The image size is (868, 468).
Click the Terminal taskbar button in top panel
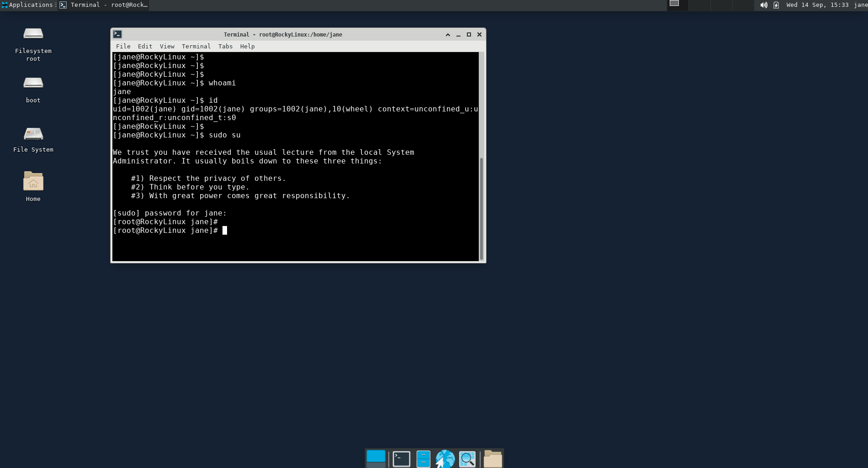pos(104,5)
